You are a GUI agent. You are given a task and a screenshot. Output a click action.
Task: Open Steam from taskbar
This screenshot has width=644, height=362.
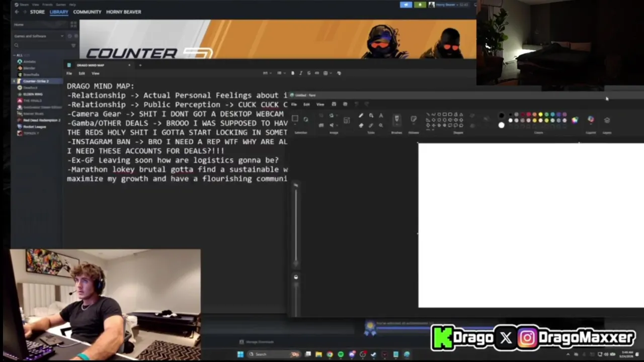point(373,354)
